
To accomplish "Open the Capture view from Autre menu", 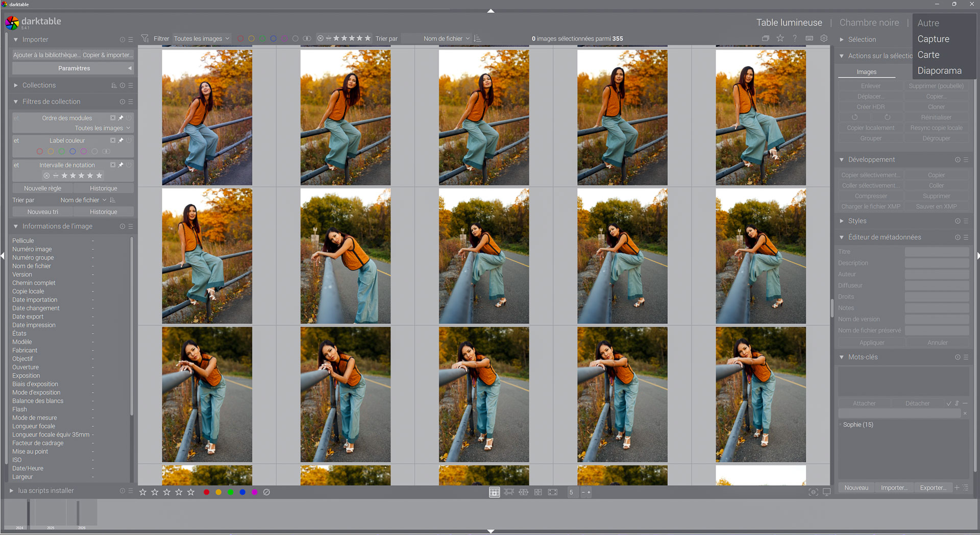I will point(933,39).
